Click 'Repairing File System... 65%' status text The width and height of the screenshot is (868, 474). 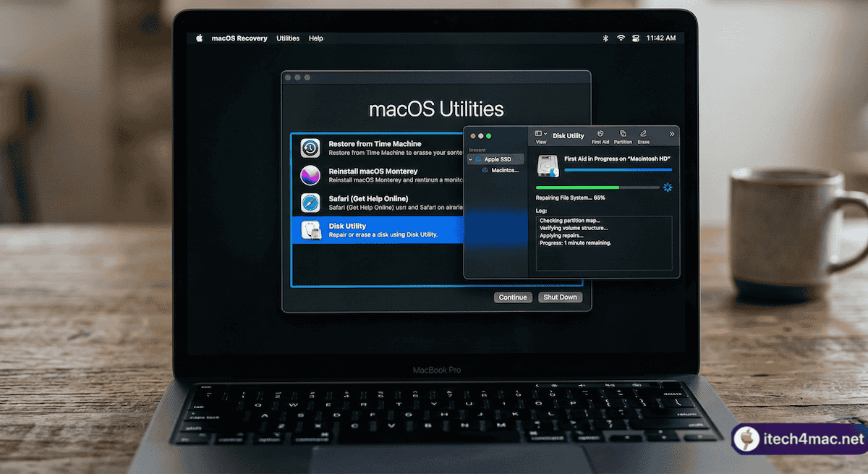(571, 197)
